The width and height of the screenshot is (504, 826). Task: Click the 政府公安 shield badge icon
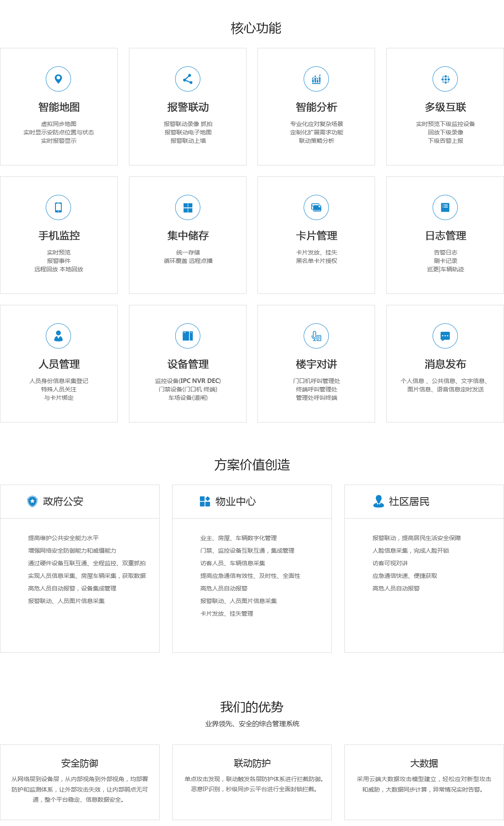32,501
